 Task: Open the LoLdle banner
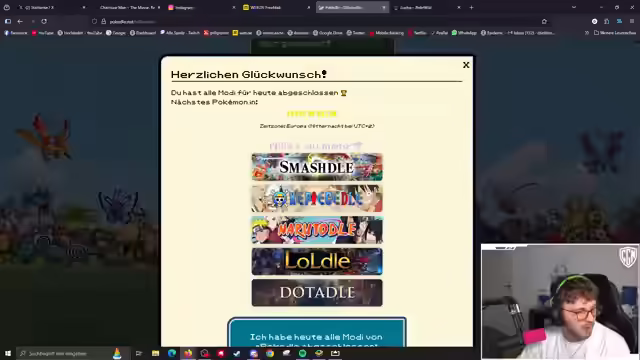[x=317, y=261]
